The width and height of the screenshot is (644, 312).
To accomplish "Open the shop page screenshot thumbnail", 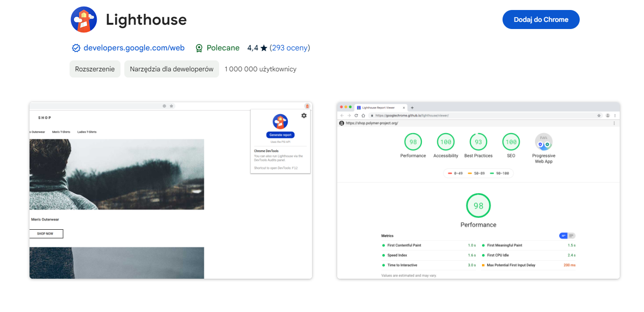I will tap(171, 190).
